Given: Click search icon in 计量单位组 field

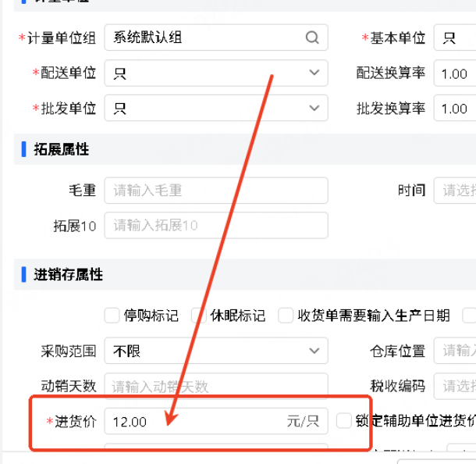Looking at the screenshot, I should pyautogui.click(x=313, y=37).
